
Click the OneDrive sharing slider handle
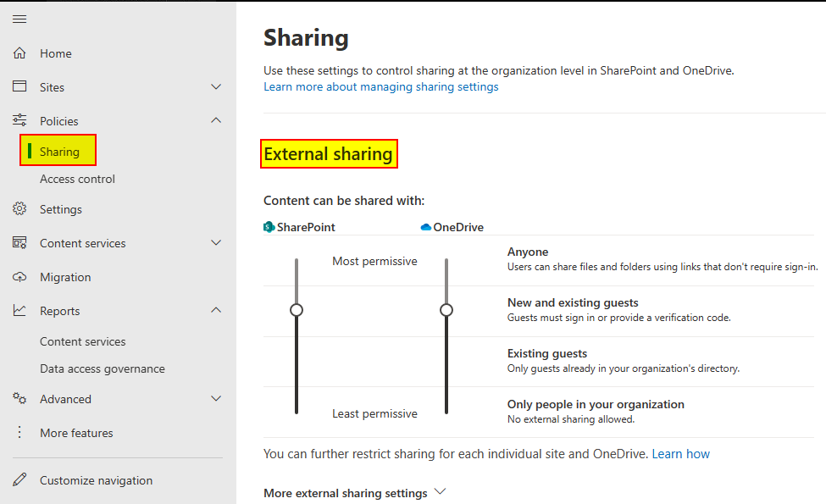[446, 310]
